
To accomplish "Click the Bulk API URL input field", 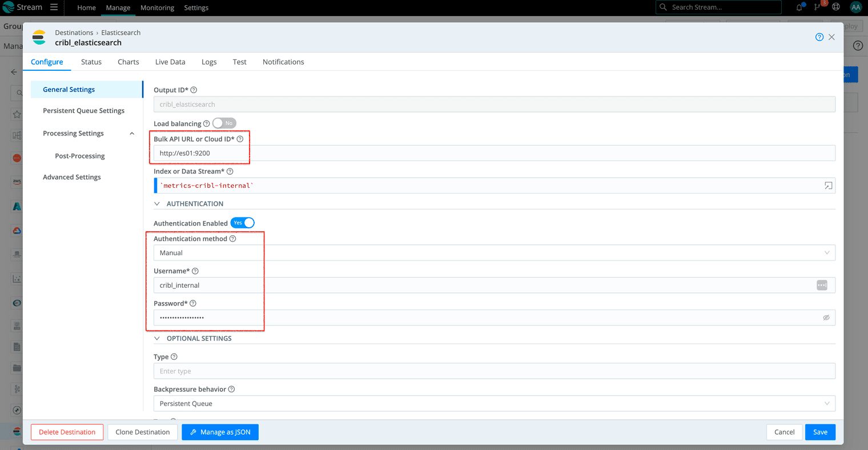I will [x=494, y=153].
